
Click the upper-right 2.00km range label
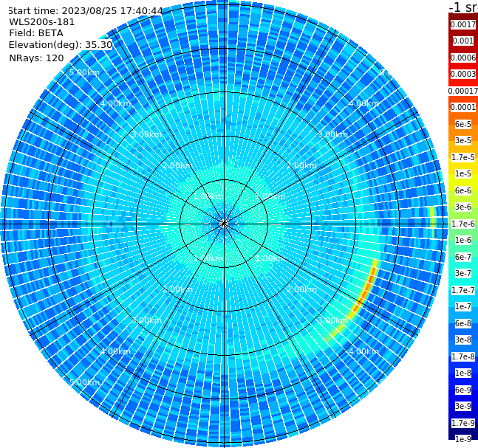click(x=301, y=165)
